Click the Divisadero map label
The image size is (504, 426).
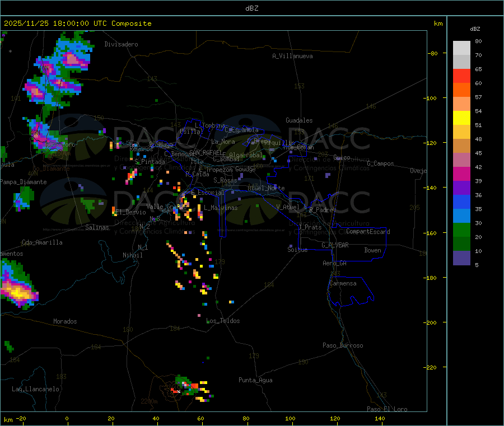[121, 44]
